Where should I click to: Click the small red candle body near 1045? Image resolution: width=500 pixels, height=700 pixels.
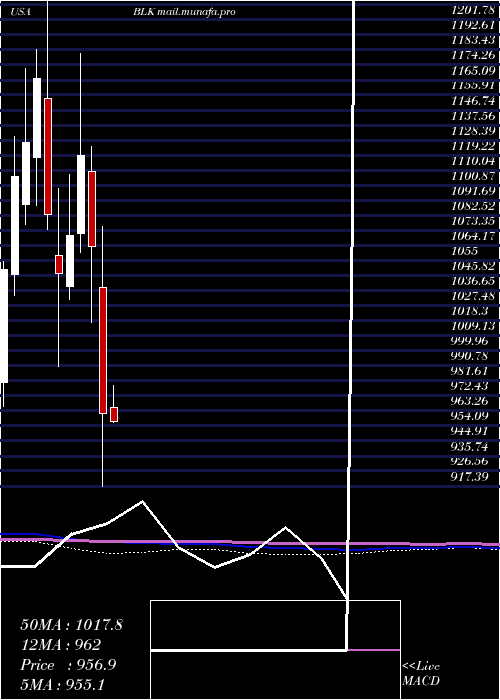pos(59,264)
